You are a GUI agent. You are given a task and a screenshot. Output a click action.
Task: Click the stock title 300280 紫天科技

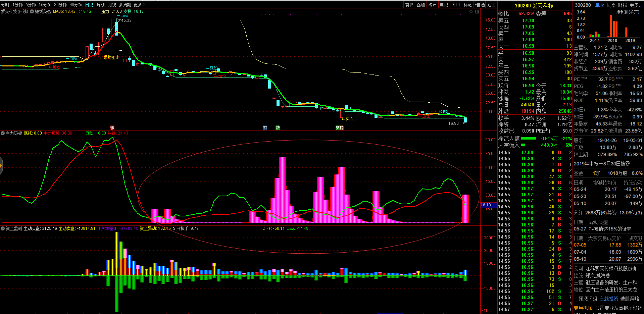534,6
